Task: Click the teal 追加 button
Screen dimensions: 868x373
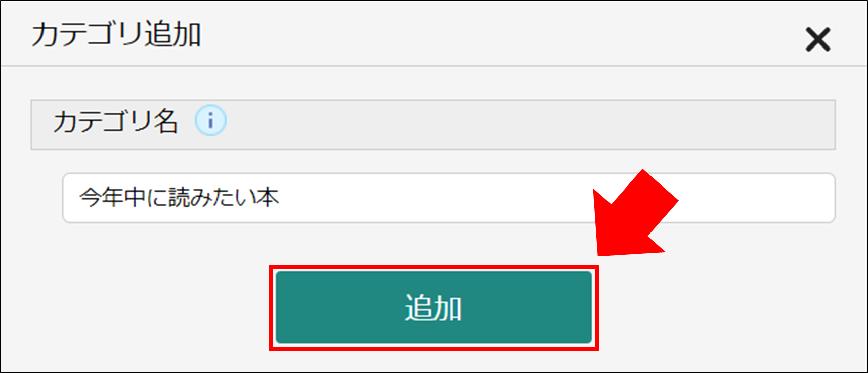Action: coord(433,307)
